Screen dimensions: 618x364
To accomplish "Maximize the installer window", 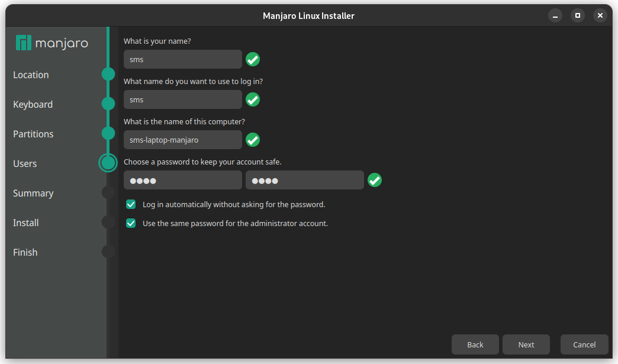I will [x=577, y=15].
